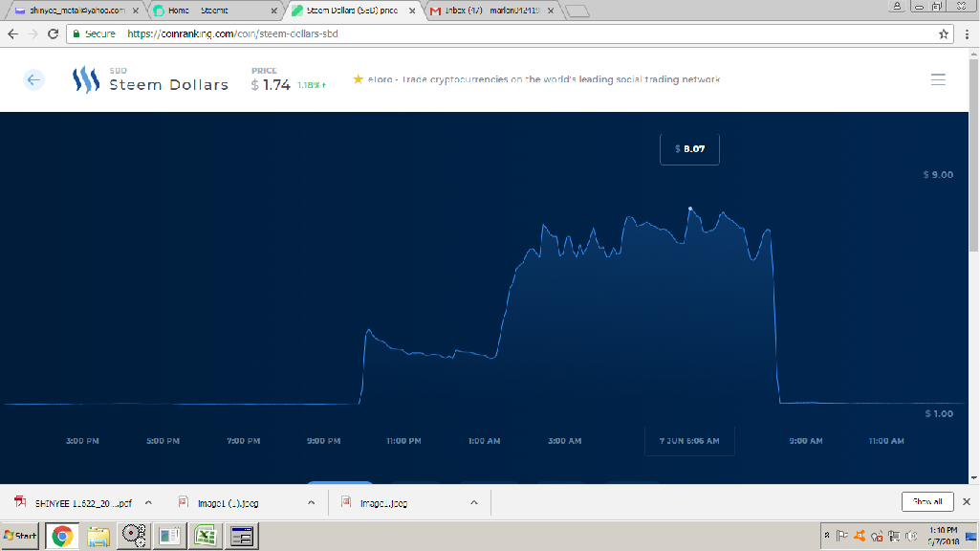Expand options for the SHINYEE pdf download
Image resolution: width=980 pixels, height=551 pixels.
(x=148, y=503)
